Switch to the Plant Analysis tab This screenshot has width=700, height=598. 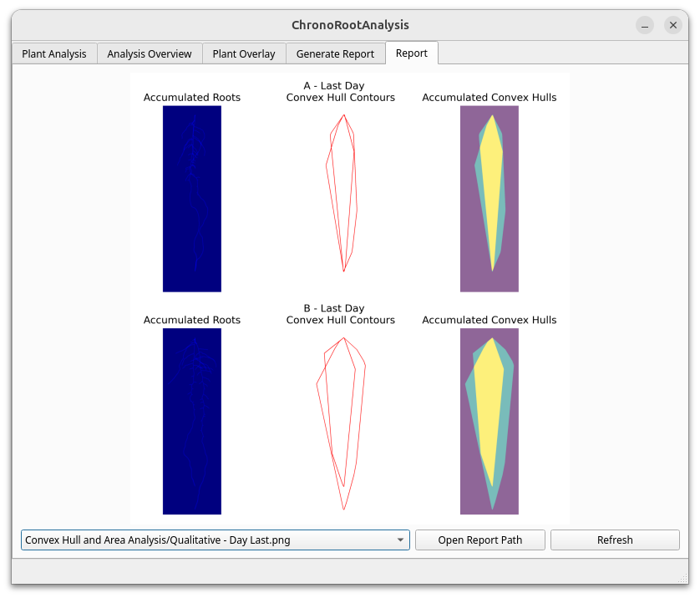click(x=54, y=53)
